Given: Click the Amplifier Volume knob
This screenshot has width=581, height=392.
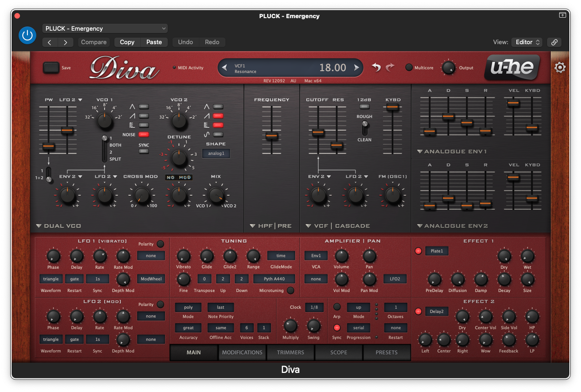Looking at the screenshot, I should click(x=342, y=256).
